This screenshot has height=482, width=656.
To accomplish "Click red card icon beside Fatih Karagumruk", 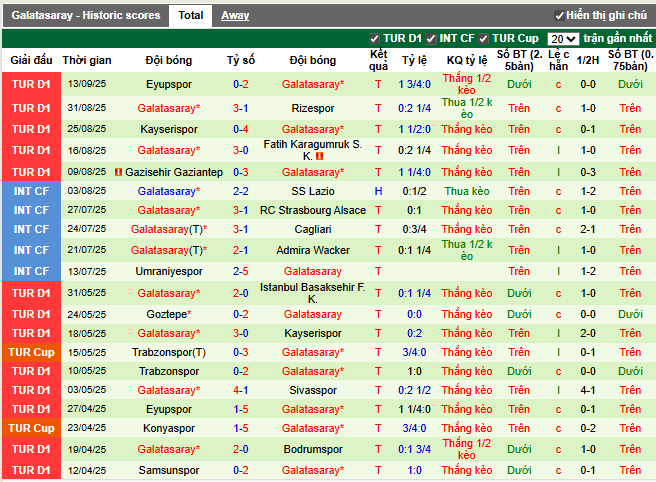I will pyautogui.click(x=320, y=156).
